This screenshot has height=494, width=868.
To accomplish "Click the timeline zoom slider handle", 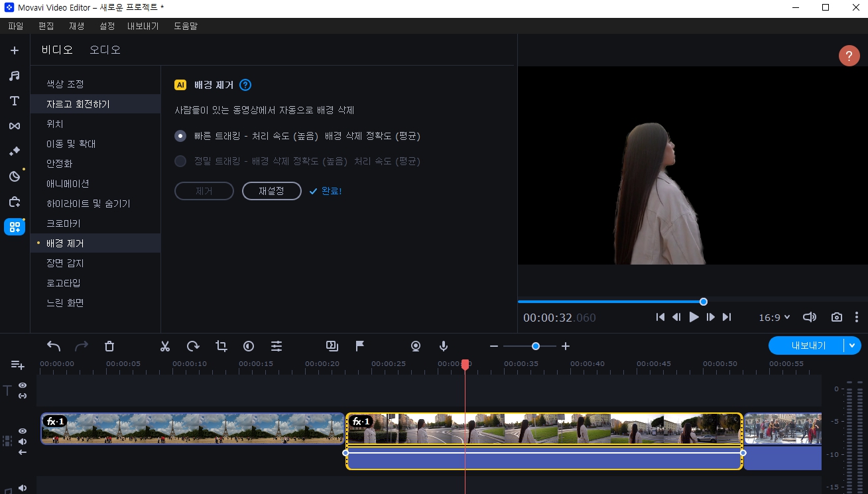I will click(535, 346).
